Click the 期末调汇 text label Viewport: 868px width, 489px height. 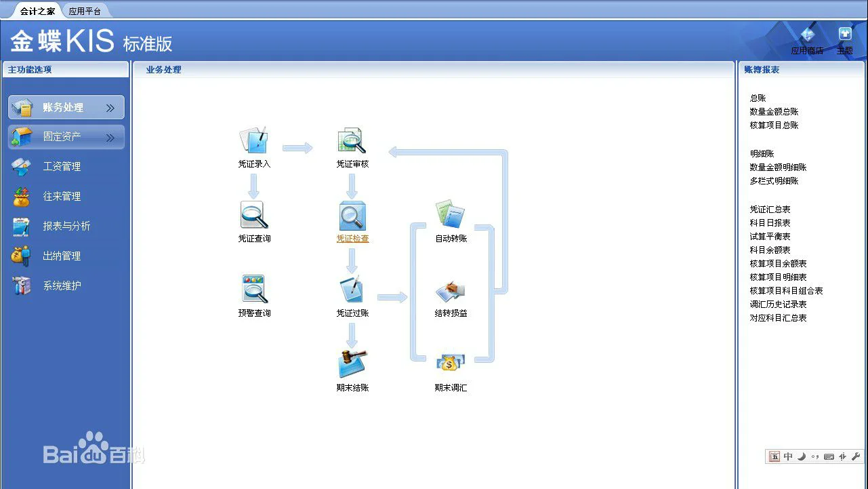(x=451, y=388)
